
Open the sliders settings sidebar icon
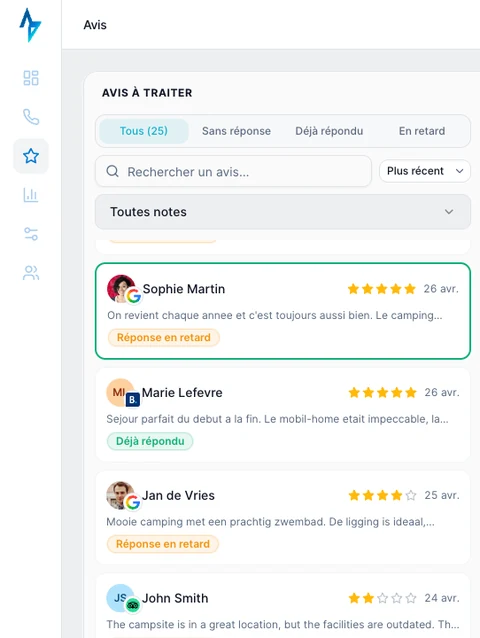tap(31, 234)
